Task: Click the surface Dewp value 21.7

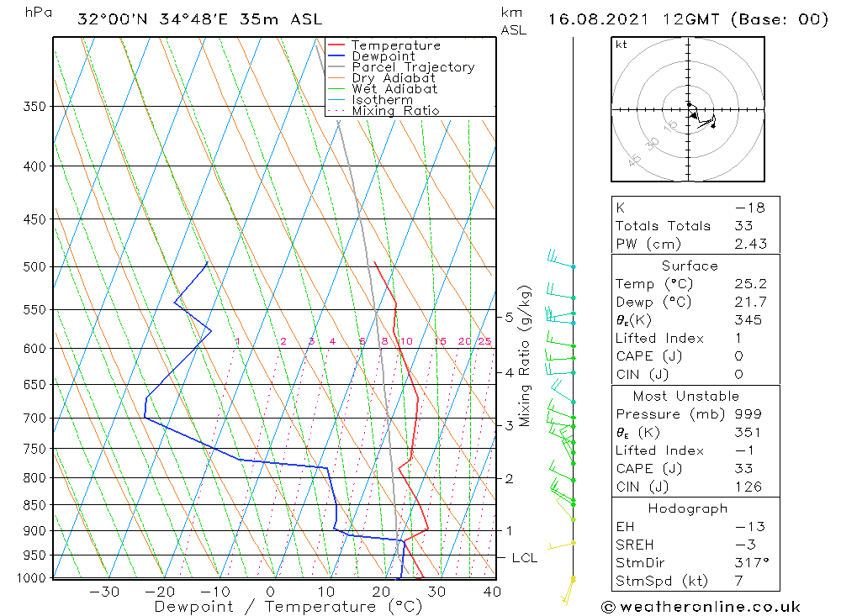Action: pos(751,302)
